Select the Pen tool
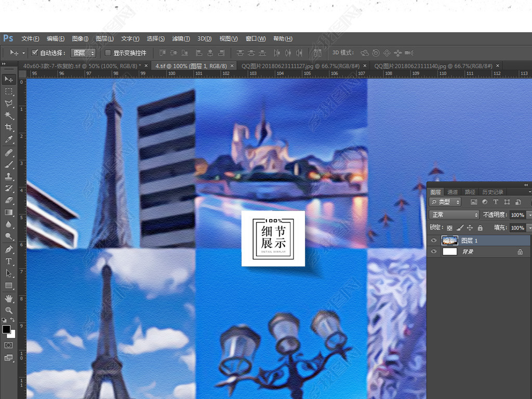The width and height of the screenshot is (532, 399). click(x=9, y=249)
